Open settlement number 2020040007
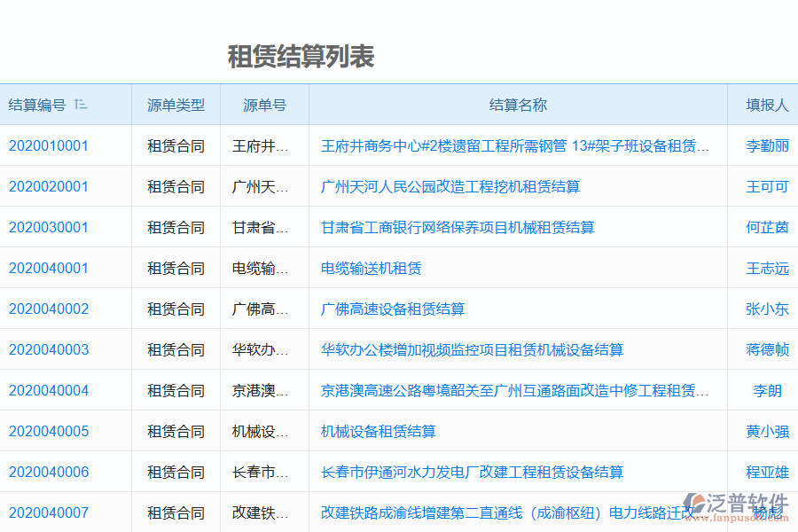798x532 pixels. 47,512
